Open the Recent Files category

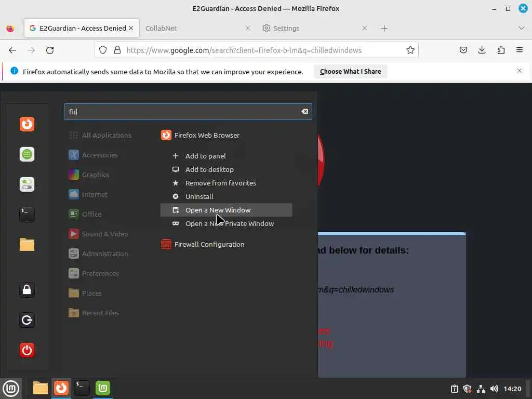pyautogui.click(x=94, y=313)
